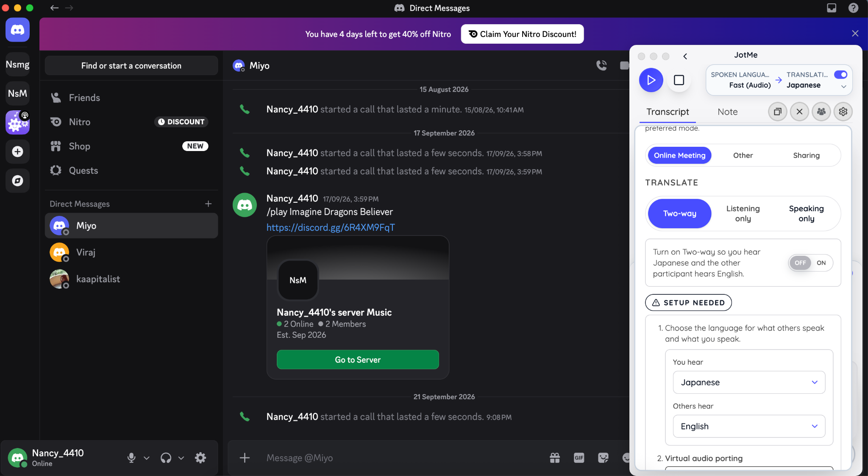Dismiss the Nitro discount banner
The width and height of the screenshot is (868, 476).
[855, 34]
